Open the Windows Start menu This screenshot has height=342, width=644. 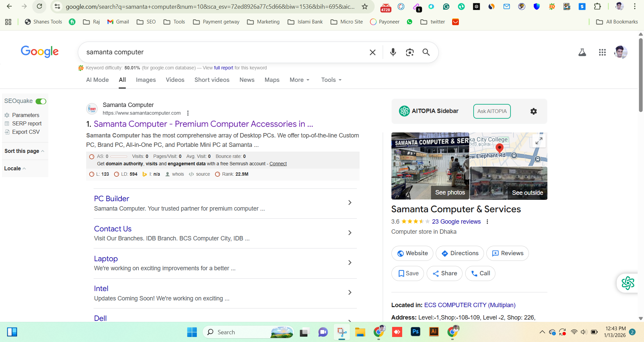(192, 332)
